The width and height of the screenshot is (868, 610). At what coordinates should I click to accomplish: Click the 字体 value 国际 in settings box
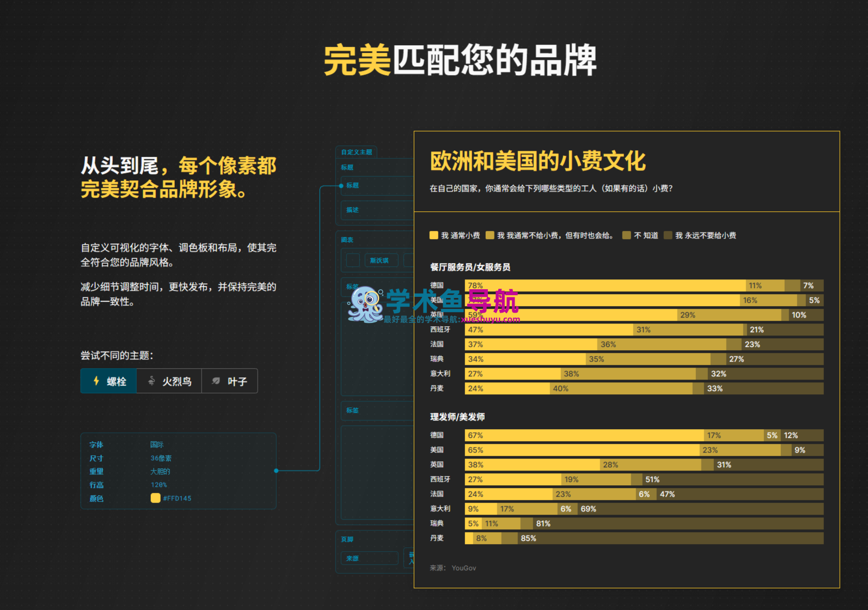[157, 445]
